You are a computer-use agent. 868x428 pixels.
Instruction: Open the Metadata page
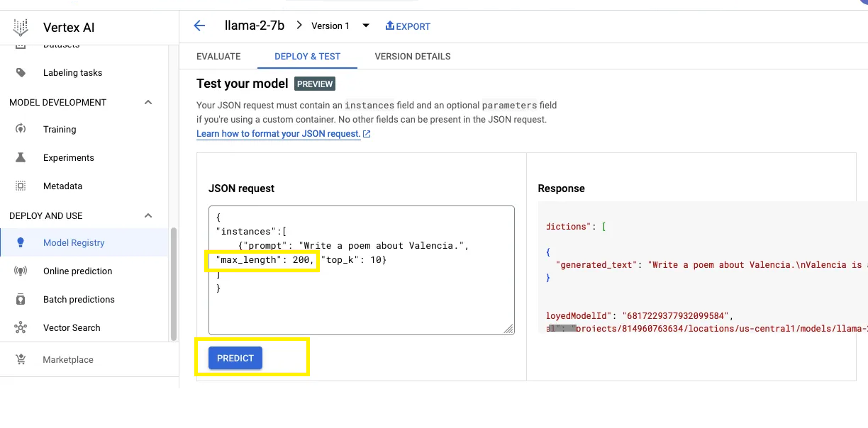pos(62,186)
